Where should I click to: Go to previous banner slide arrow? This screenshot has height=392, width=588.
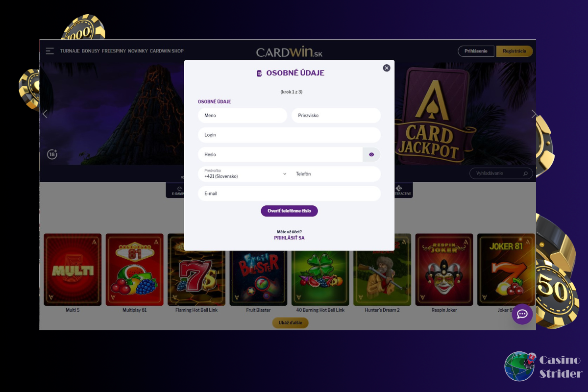tap(45, 114)
